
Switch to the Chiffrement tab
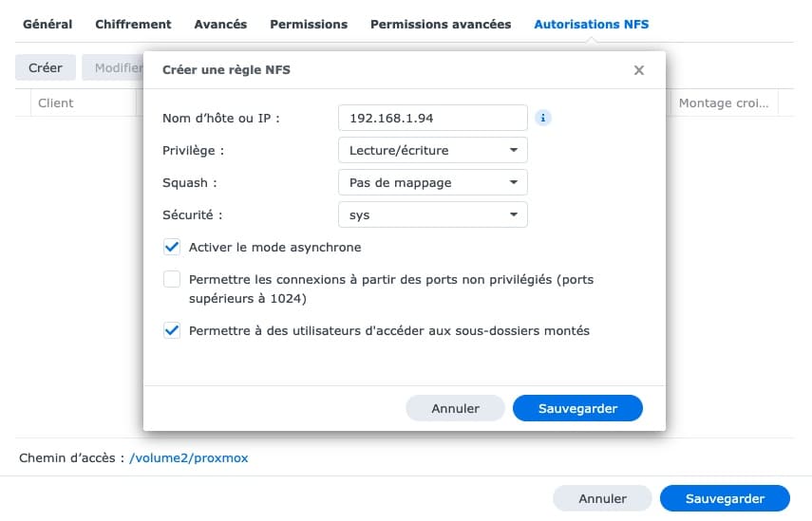pos(133,25)
